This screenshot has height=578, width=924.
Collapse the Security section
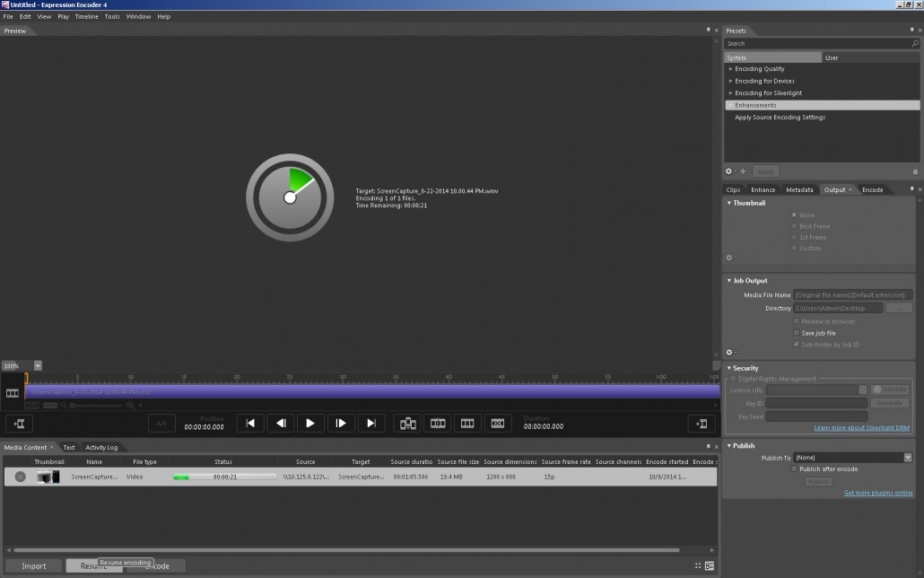coord(729,368)
